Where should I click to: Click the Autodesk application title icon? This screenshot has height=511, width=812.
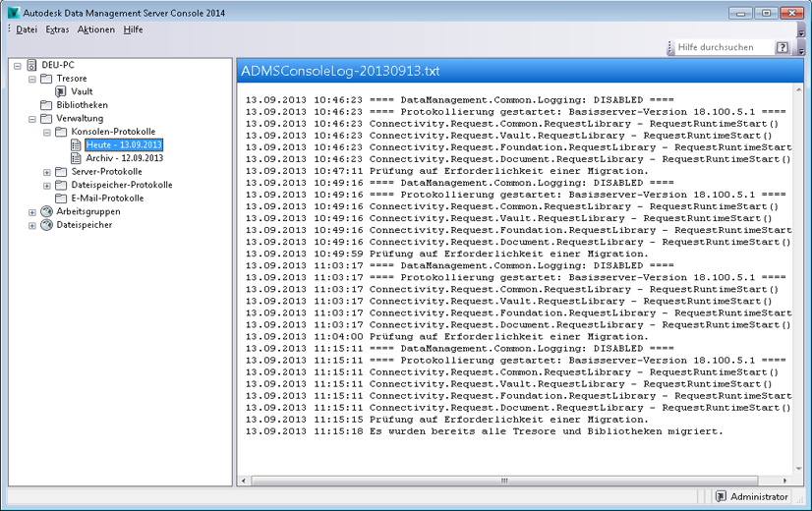(x=13, y=13)
